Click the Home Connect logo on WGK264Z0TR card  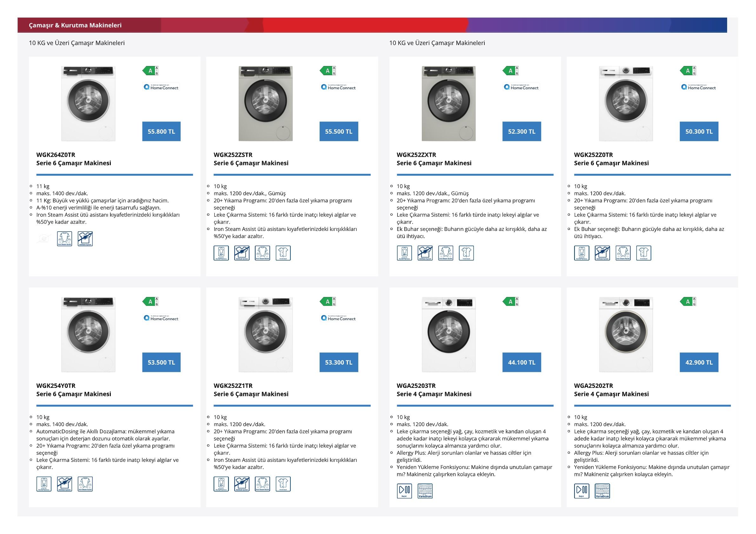coord(161,87)
